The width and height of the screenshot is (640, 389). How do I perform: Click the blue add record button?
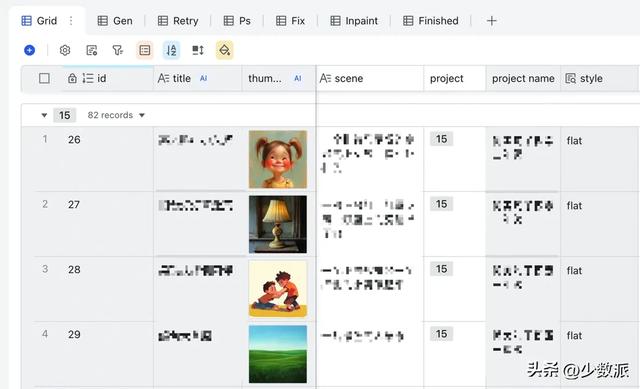[29, 50]
